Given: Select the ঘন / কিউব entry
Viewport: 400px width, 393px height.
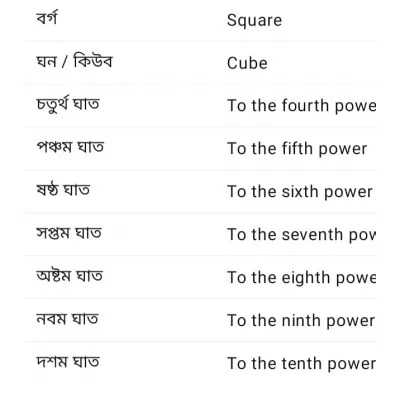Looking at the screenshot, I should tap(74, 62).
